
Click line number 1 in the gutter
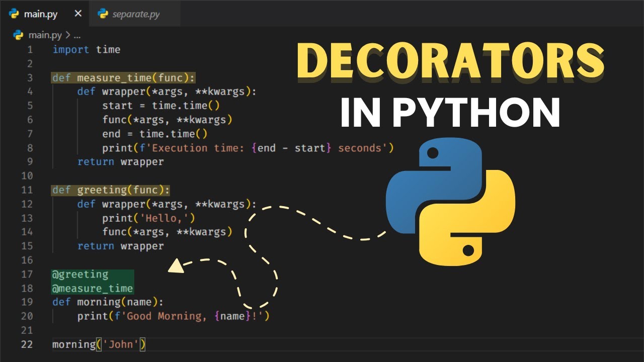pos(30,49)
